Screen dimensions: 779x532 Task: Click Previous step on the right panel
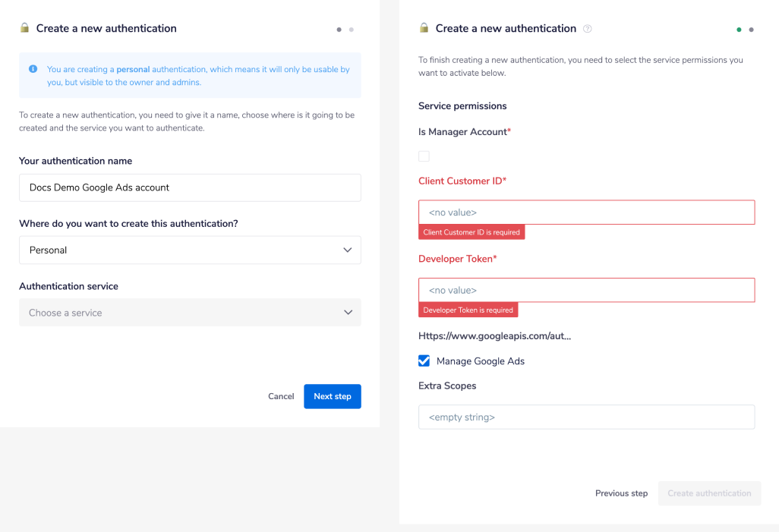pos(621,493)
